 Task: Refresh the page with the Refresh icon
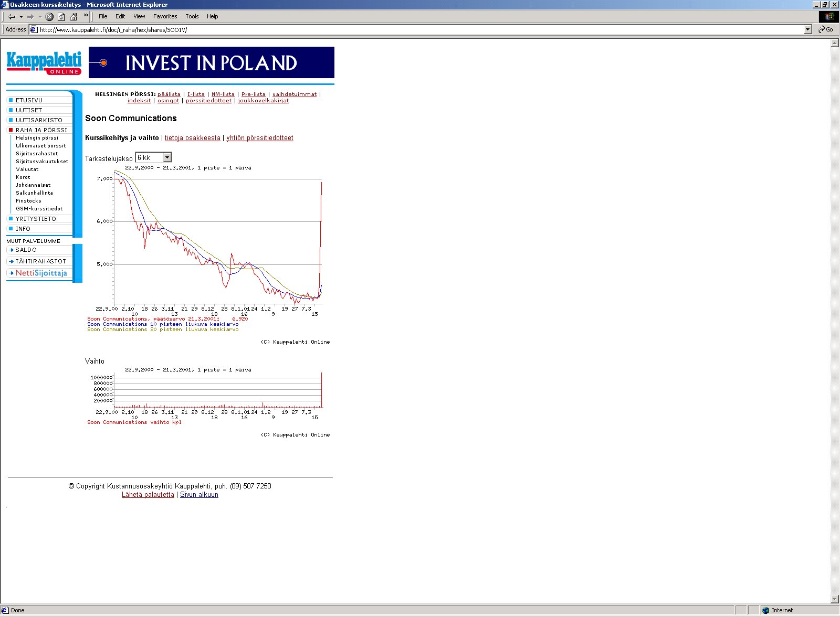(x=61, y=17)
